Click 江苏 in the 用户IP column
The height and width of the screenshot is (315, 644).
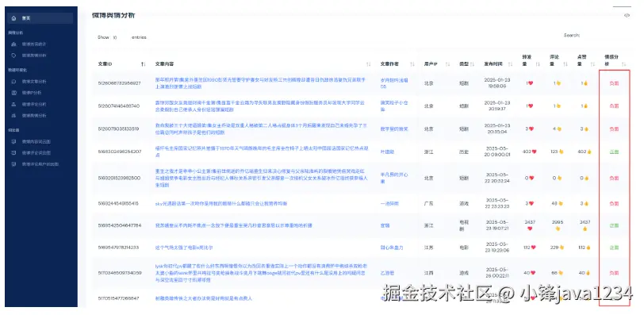tap(429, 248)
